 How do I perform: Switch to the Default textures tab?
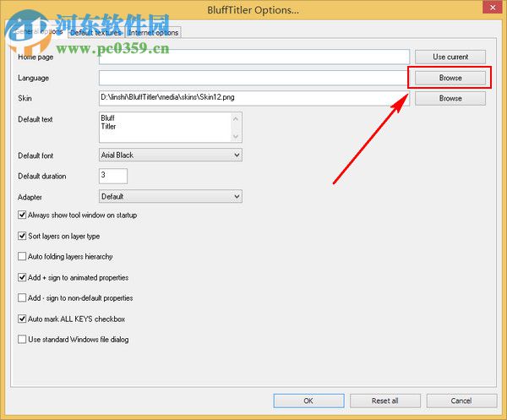(96, 33)
